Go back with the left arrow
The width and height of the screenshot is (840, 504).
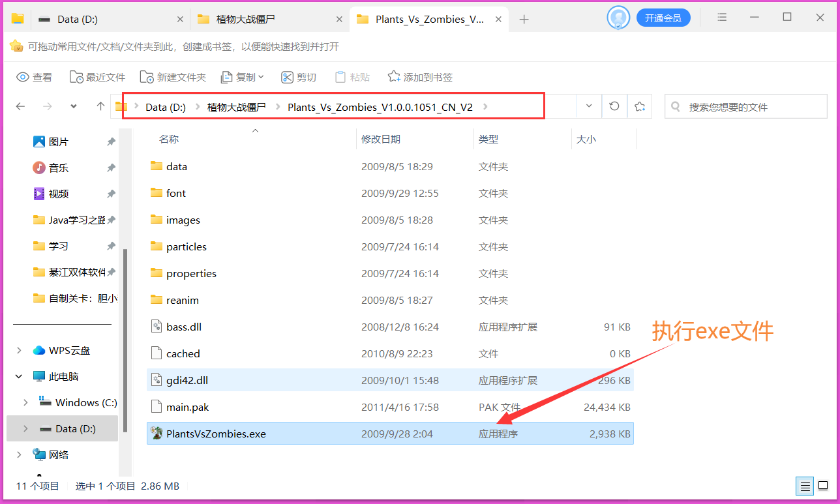coord(20,106)
